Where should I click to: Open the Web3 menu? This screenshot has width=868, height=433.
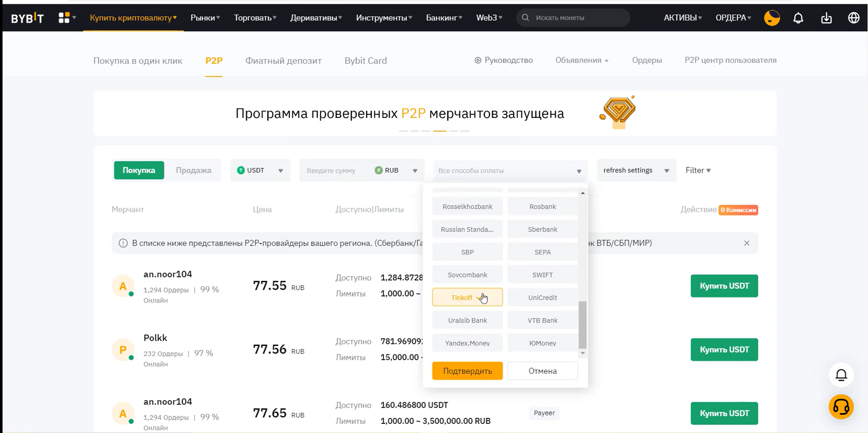click(489, 18)
